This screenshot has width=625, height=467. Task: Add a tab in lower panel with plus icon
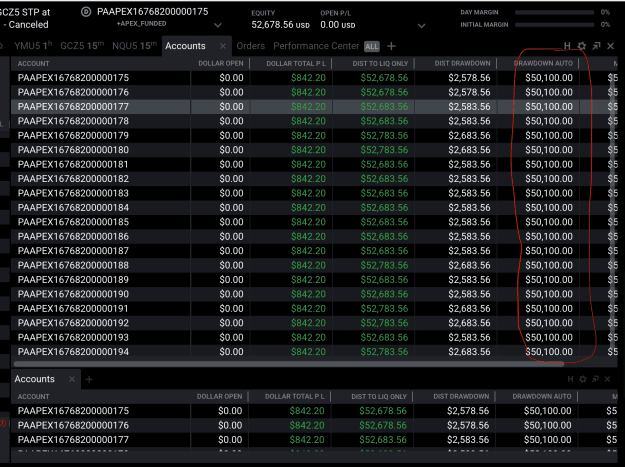click(x=89, y=379)
